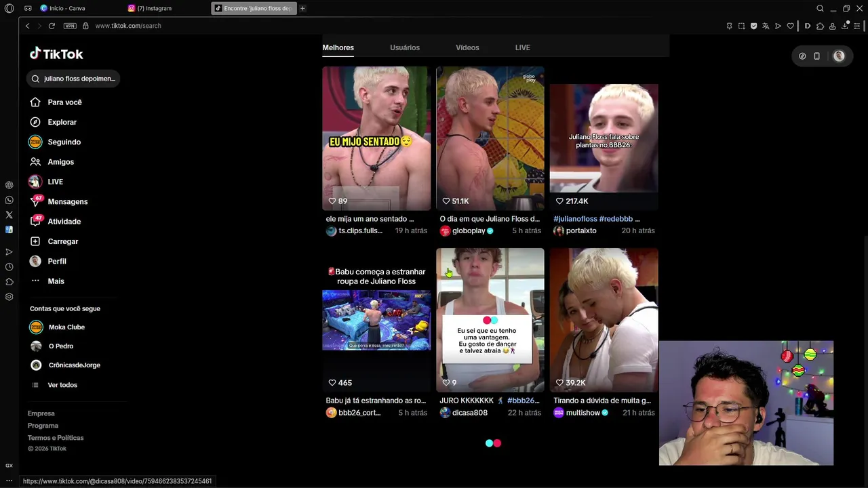This screenshot has width=868, height=488.
Task: Start a snapshot with the capture icon
Action: (741, 26)
